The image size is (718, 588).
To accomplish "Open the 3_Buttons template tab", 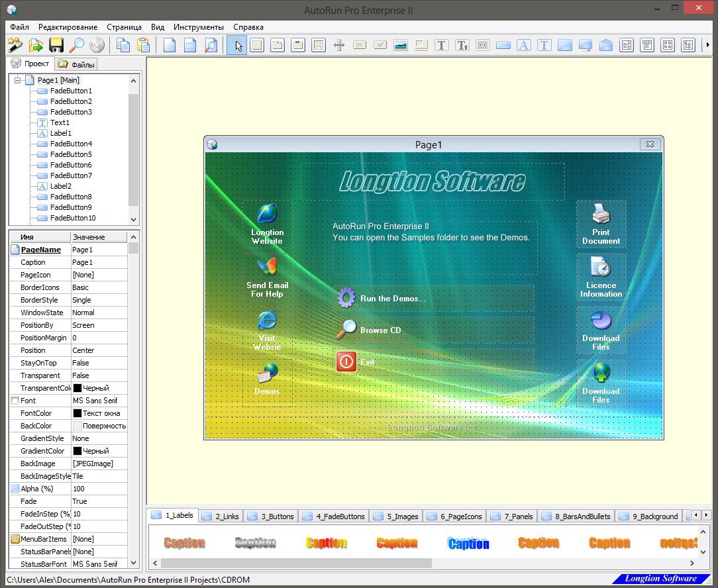I will [272, 516].
